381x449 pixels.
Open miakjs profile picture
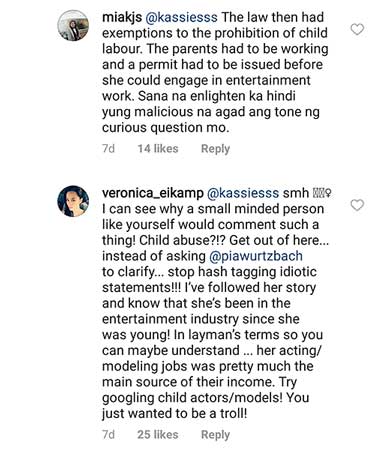tap(73, 26)
